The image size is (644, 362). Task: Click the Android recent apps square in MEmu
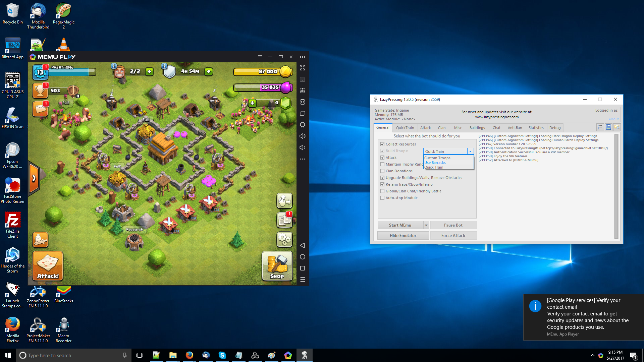[x=302, y=268]
